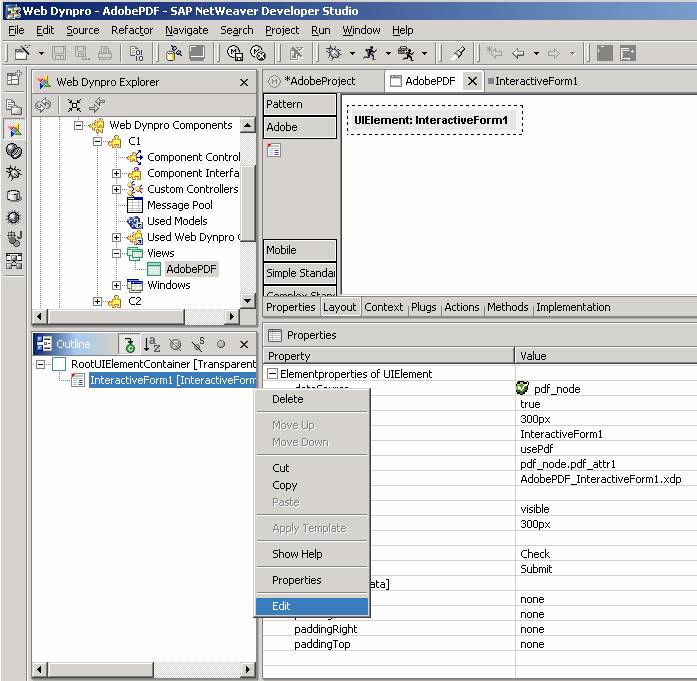Expand the Windows tree node
This screenshot has width=697, height=681.
tap(117, 285)
